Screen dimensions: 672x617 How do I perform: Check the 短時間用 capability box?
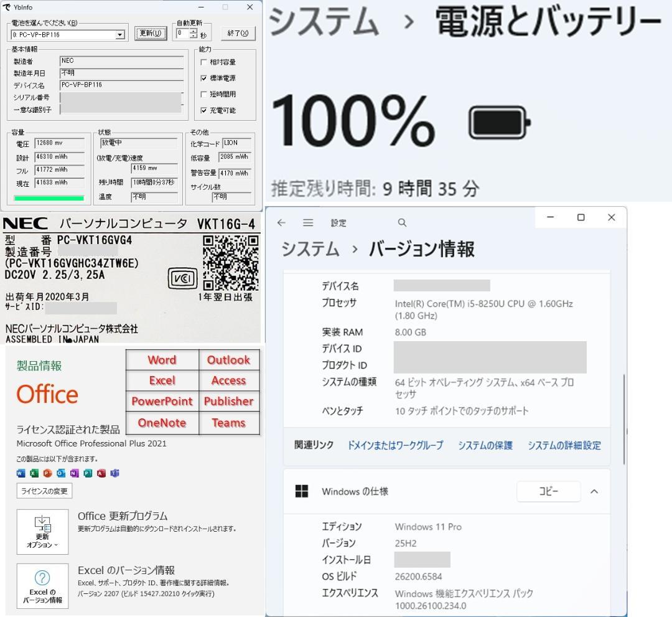coord(203,94)
